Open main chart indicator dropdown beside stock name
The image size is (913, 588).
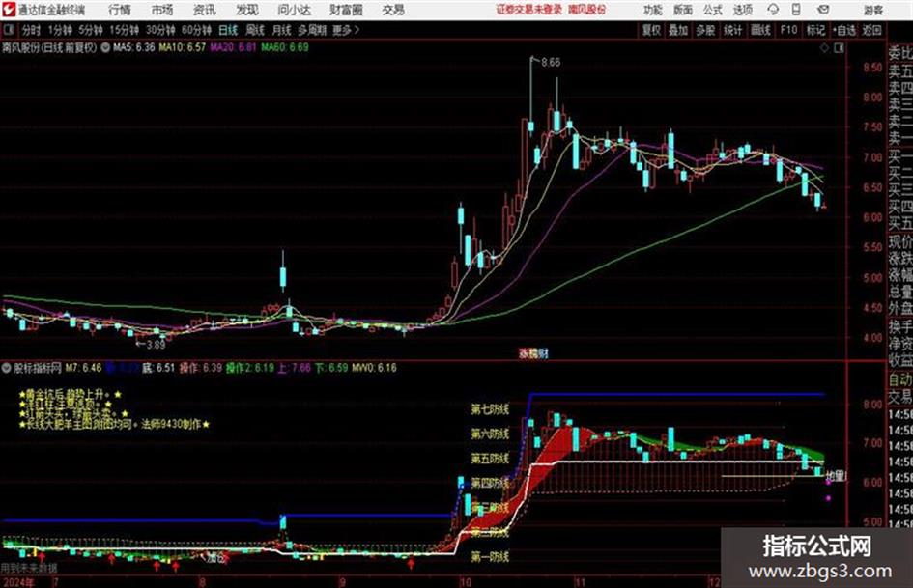click(x=105, y=47)
